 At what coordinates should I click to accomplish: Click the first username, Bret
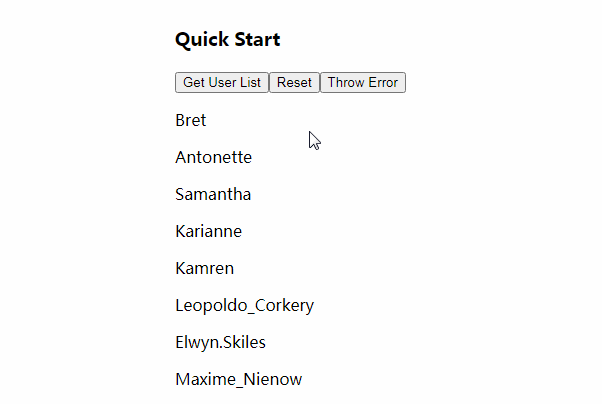190,121
